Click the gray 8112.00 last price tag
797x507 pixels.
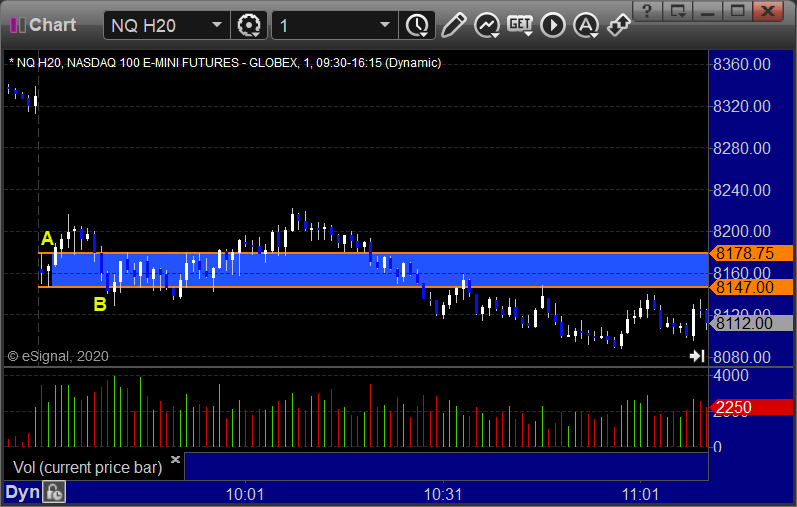coord(751,323)
